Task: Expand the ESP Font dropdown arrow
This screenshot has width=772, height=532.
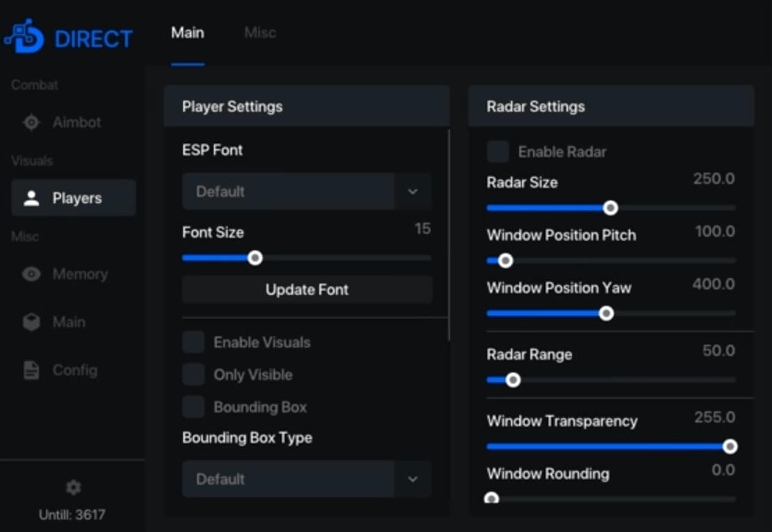Action: point(413,191)
